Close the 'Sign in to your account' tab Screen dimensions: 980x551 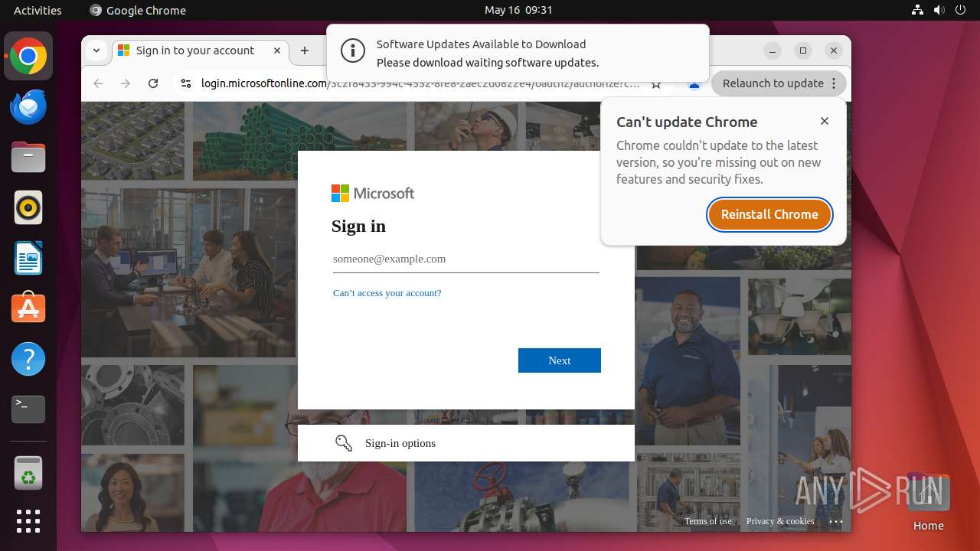(277, 51)
